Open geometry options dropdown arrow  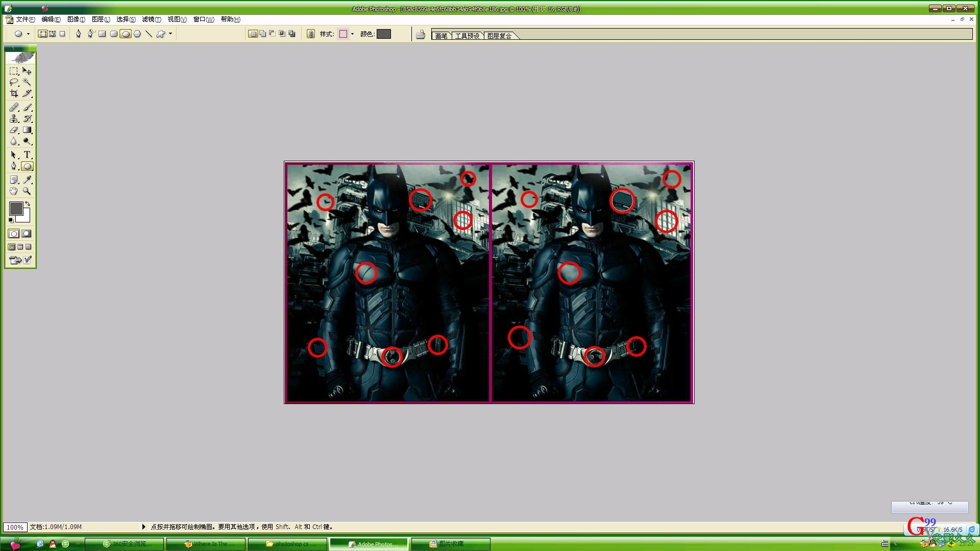click(x=170, y=34)
